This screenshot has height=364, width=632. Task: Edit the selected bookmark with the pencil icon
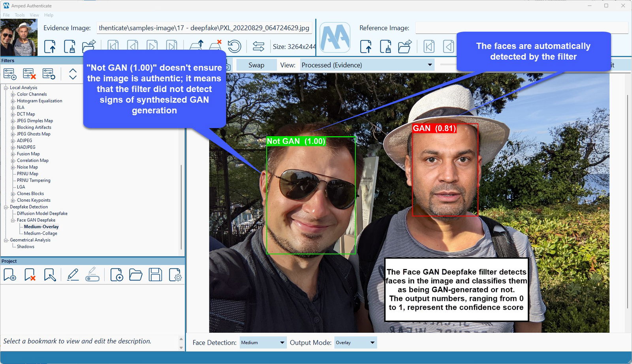point(72,275)
